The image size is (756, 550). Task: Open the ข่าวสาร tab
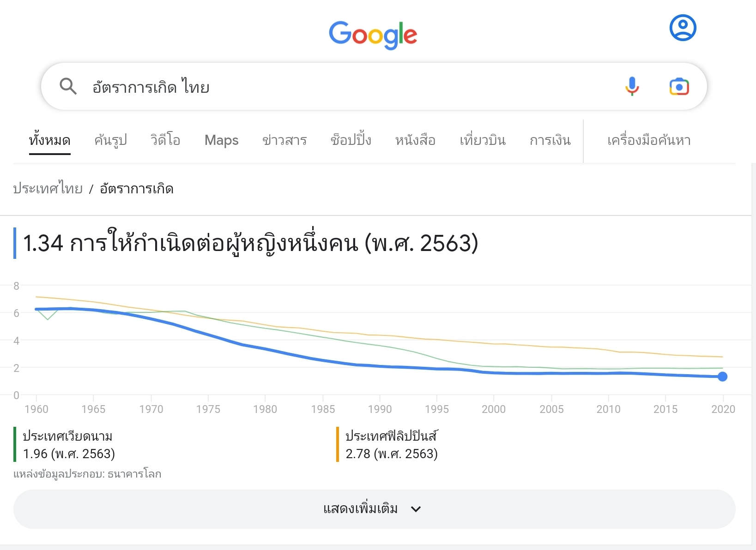(284, 140)
